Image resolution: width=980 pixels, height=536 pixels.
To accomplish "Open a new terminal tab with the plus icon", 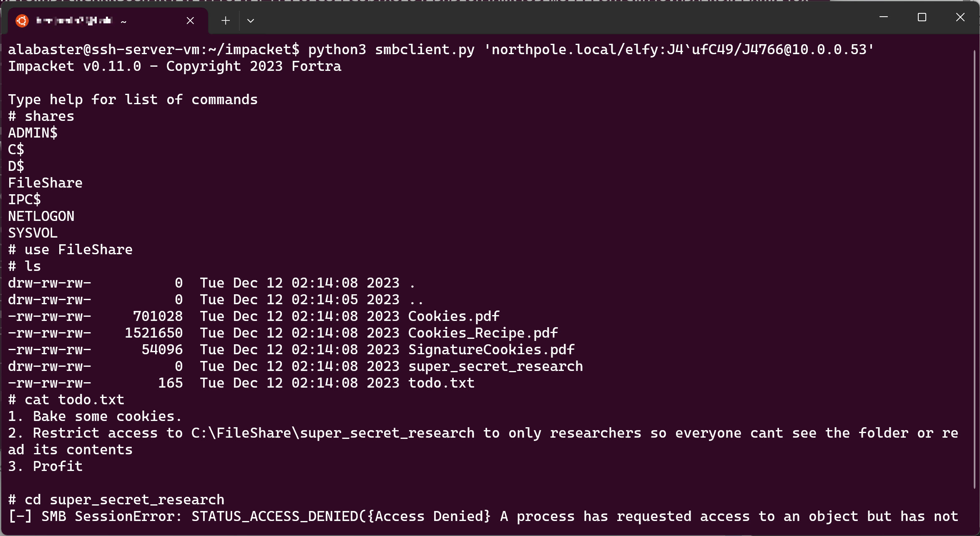I will (225, 20).
